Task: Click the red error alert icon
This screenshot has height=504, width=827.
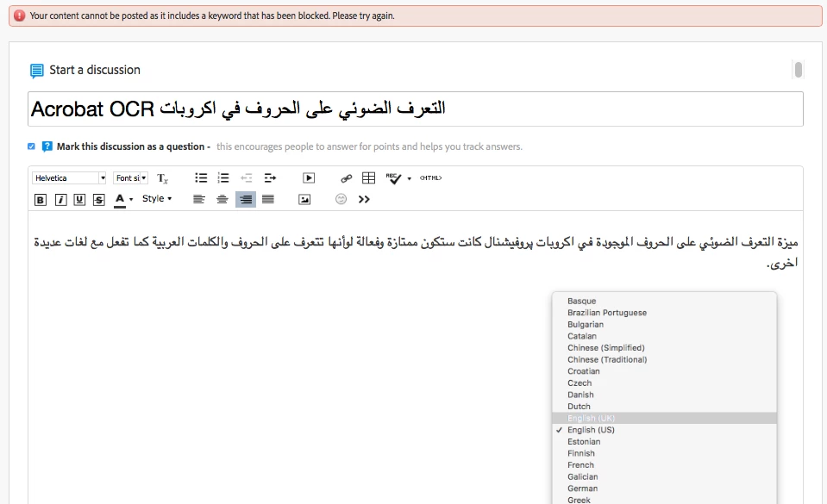Action: coord(20,16)
